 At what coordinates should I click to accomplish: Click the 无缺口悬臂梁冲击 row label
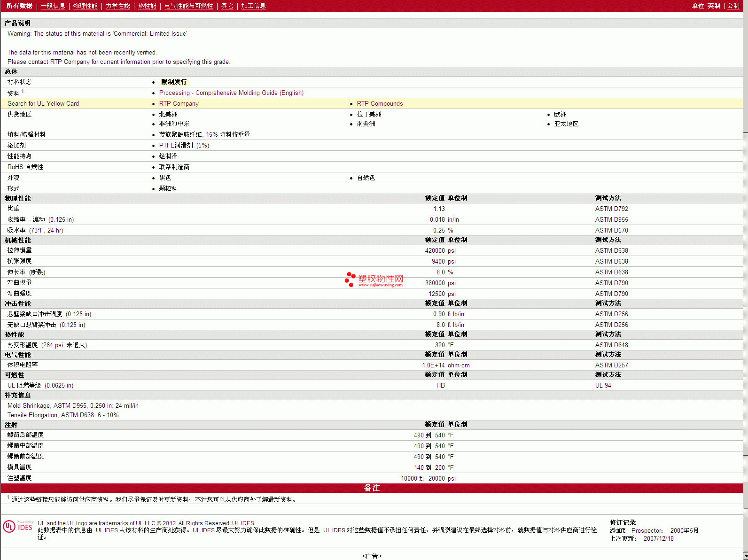click(x=46, y=325)
